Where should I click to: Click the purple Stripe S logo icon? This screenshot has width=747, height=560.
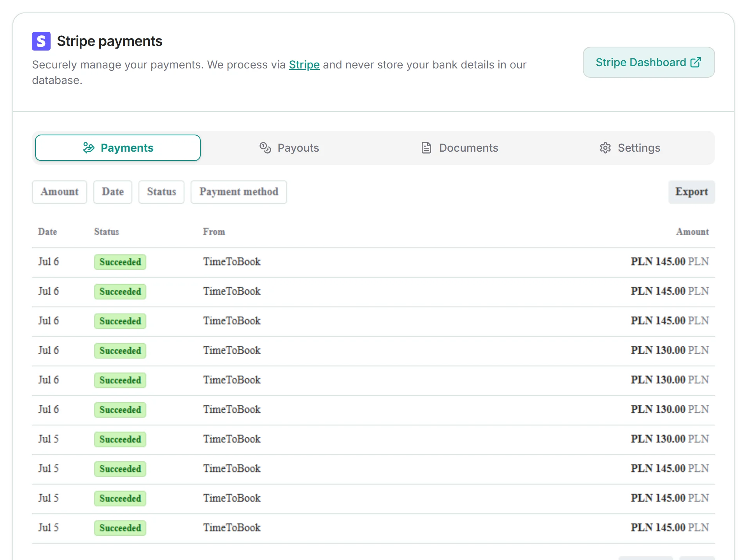(x=41, y=41)
